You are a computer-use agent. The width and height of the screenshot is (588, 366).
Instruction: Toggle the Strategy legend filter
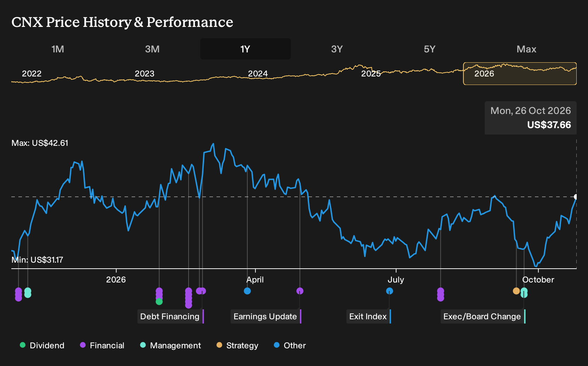click(x=237, y=345)
